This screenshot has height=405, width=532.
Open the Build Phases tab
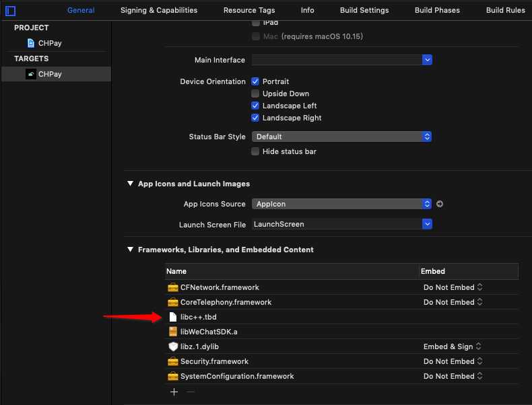click(437, 11)
